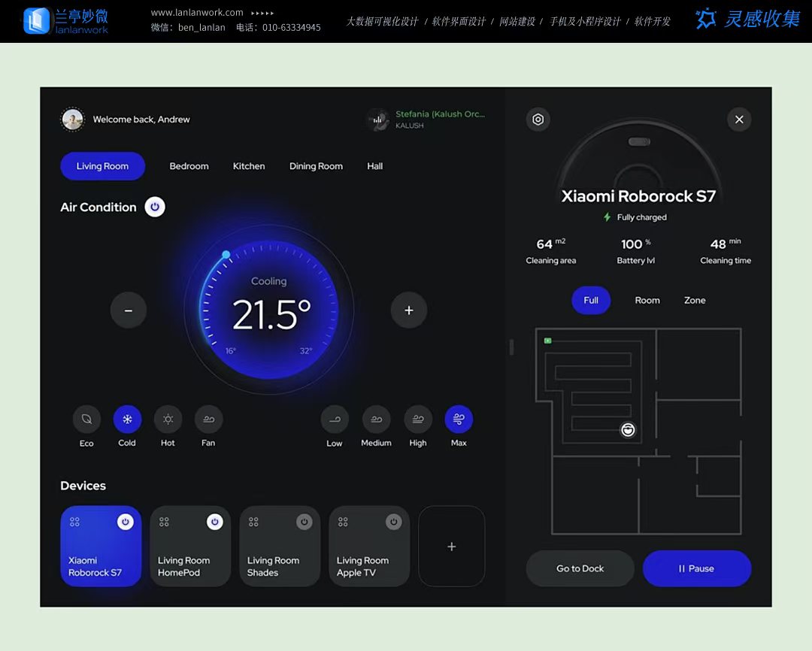The width and height of the screenshot is (812, 651).
Task: Switch to the Bedroom tab
Action: coord(189,166)
